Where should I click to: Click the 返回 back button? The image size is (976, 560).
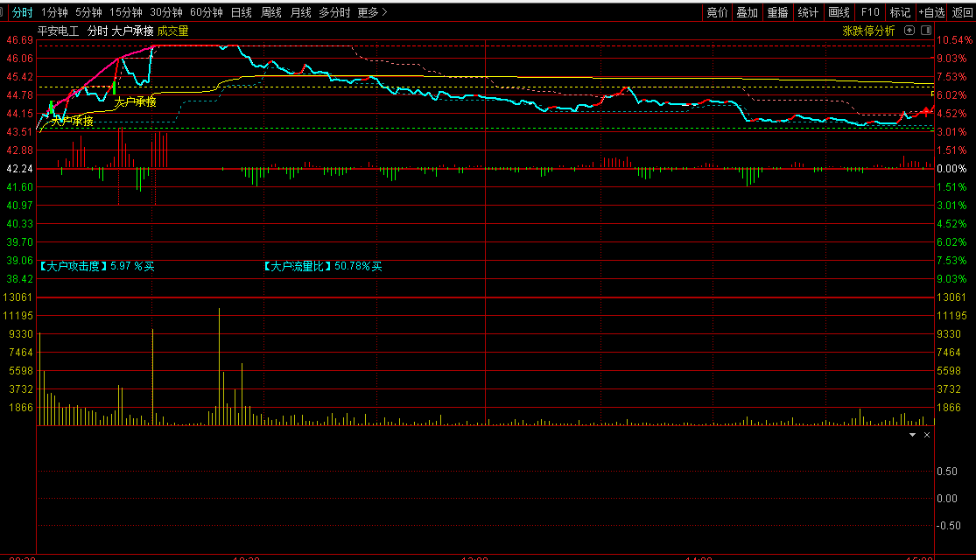click(x=962, y=12)
